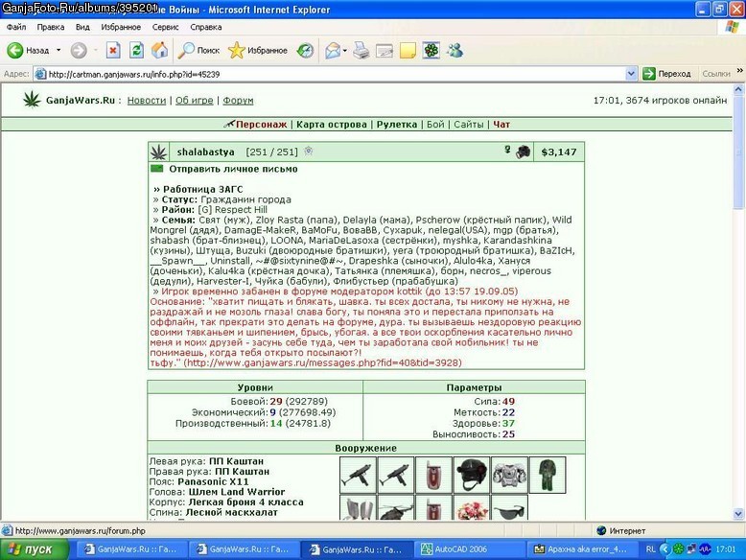
Task: Click the small badge icon after [251 / 251]
Action: 309,151
